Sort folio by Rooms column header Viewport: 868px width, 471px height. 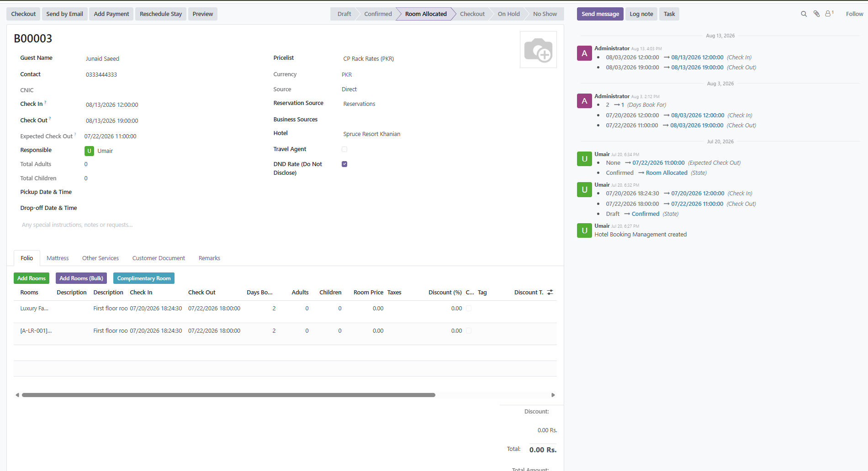tap(29, 293)
